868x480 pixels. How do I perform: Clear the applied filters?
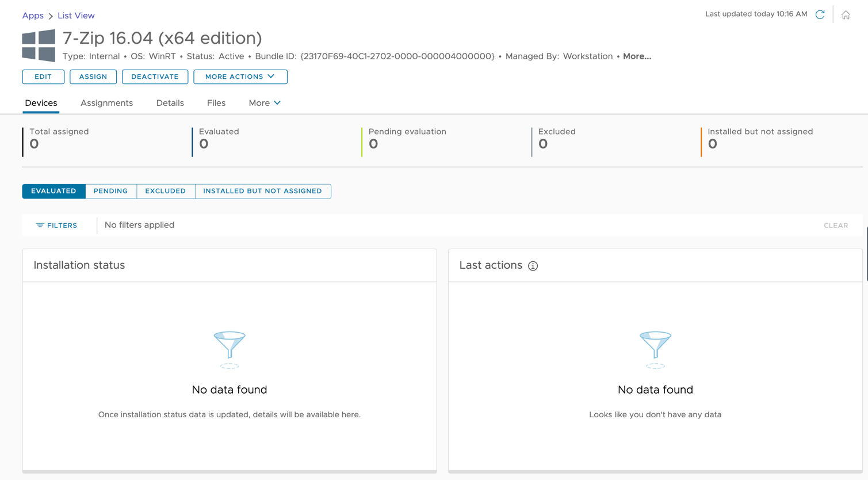pos(835,226)
